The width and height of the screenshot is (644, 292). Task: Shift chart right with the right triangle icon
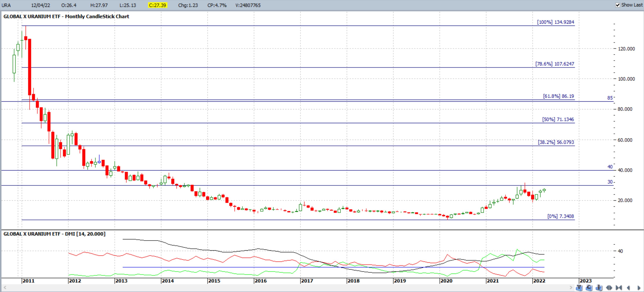639,288
